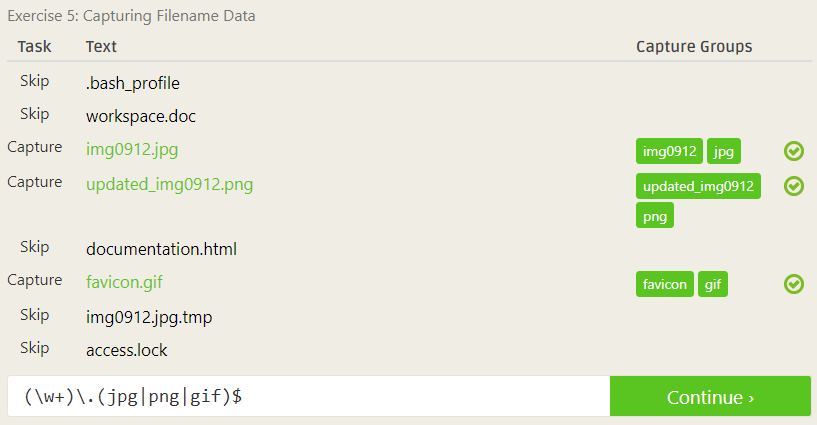Click the access.lock text row
The width and height of the screenshot is (817, 425).
click(127, 350)
